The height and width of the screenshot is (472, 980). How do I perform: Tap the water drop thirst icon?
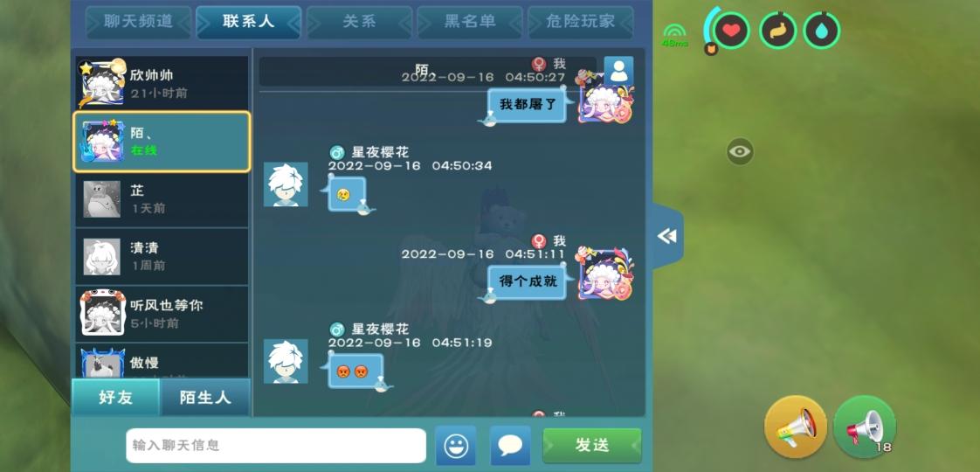pos(821,30)
